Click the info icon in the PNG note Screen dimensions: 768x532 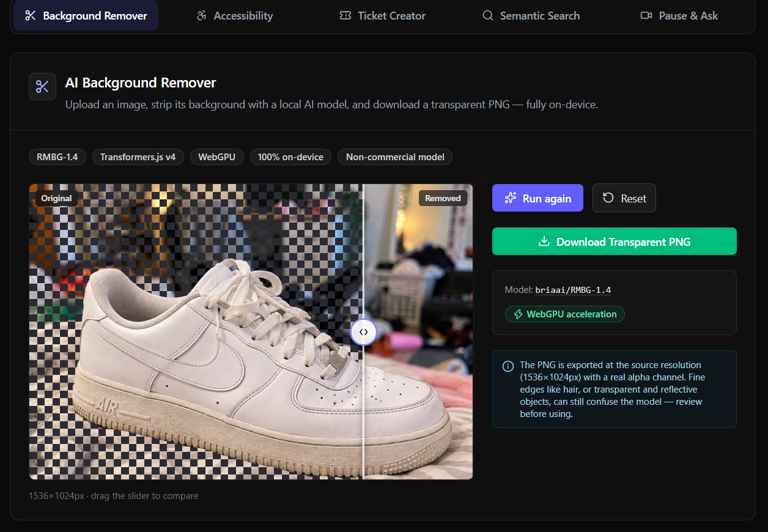coord(508,366)
